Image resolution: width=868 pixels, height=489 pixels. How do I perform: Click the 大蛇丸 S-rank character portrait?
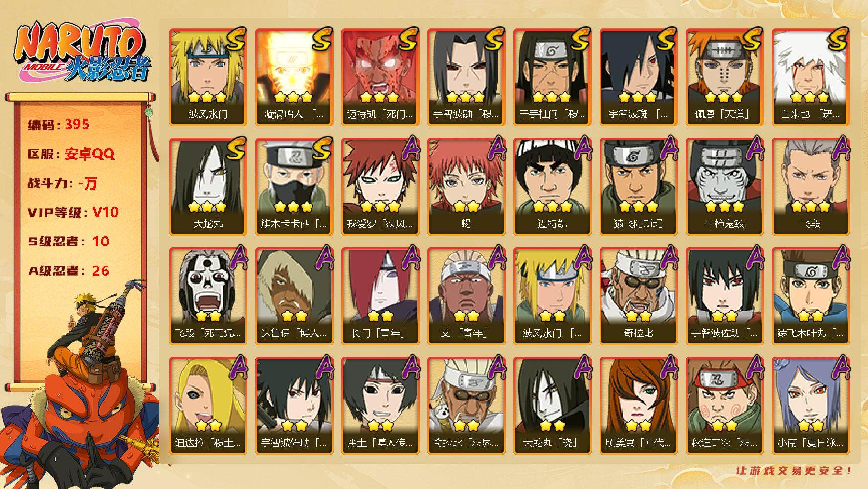[208, 187]
